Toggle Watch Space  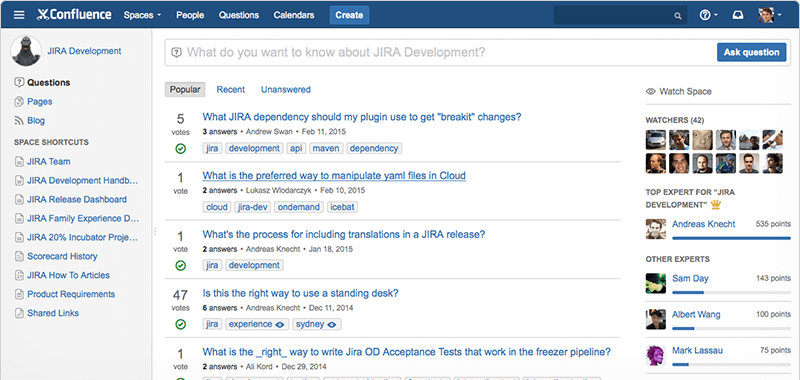point(679,92)
